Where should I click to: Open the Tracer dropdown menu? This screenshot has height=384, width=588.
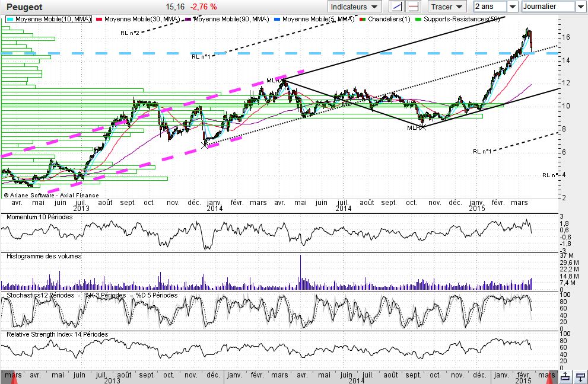coord(448,7)
